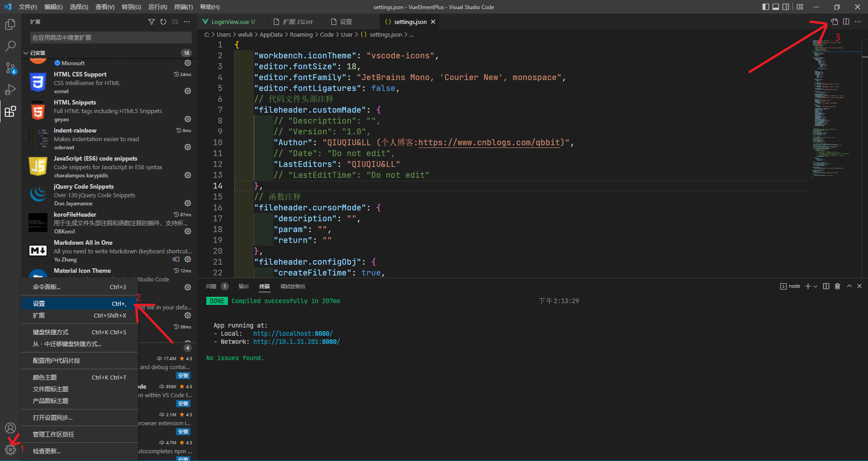This screenshot has height=461, width=868.
Task: Open cnblogs.com/qbbit link in editor
Action: (489, 143)
